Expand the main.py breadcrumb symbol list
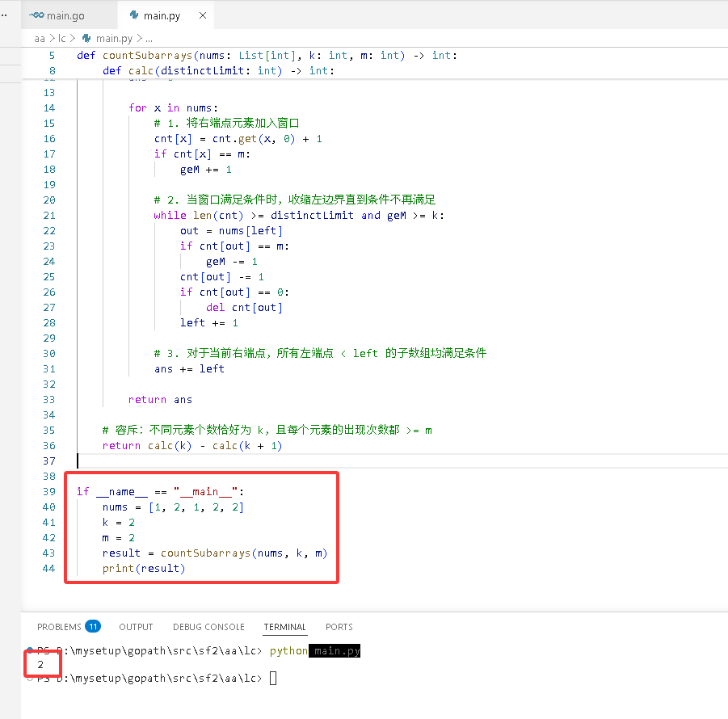The width and height of the screenshot is (728, 719). pyautogui.click(x=114, y=39)
